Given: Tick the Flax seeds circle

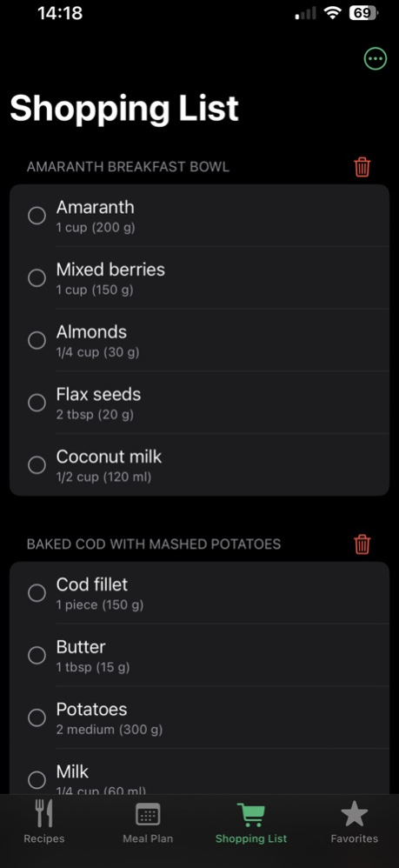Looking at the screenshot, I should click(x=37, y=403).
